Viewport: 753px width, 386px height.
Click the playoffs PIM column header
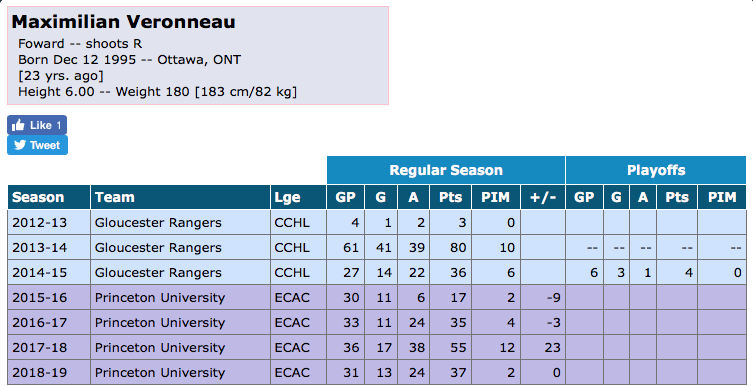click(722, 197)
